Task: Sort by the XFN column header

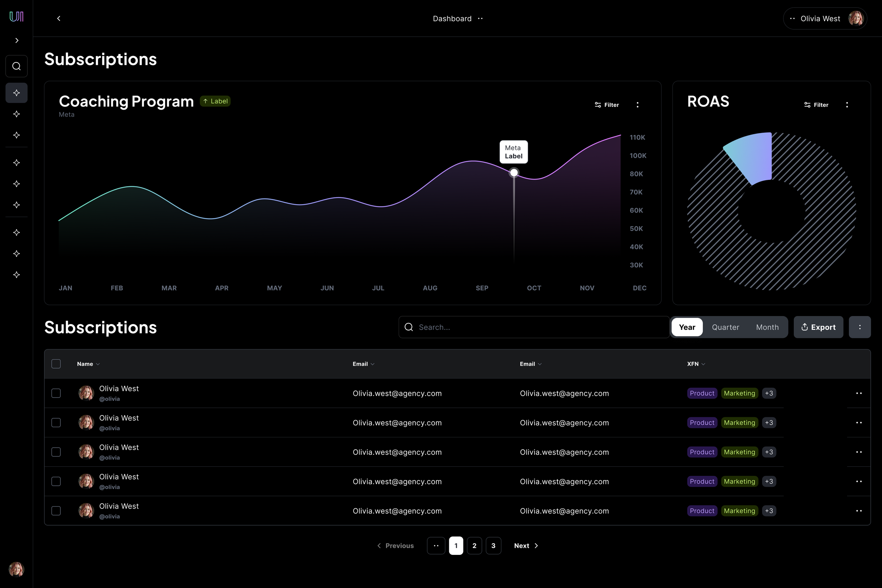Action: [696, 364]
